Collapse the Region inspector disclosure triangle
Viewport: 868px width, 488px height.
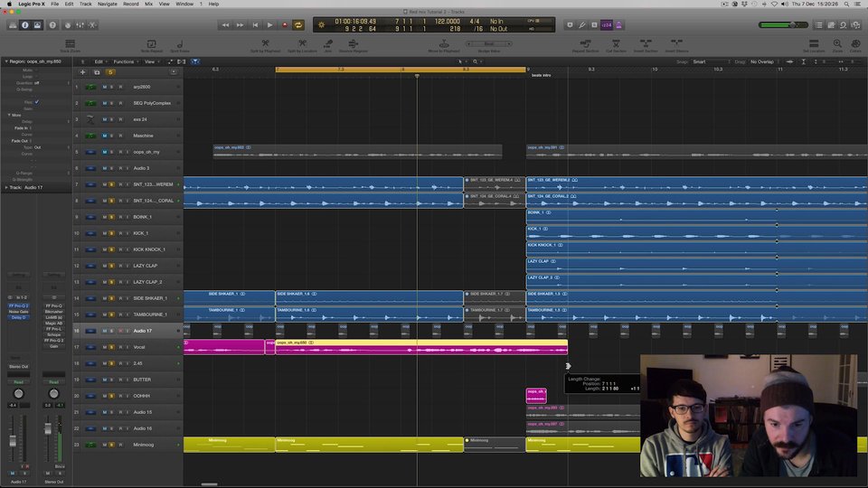(6, 61)
